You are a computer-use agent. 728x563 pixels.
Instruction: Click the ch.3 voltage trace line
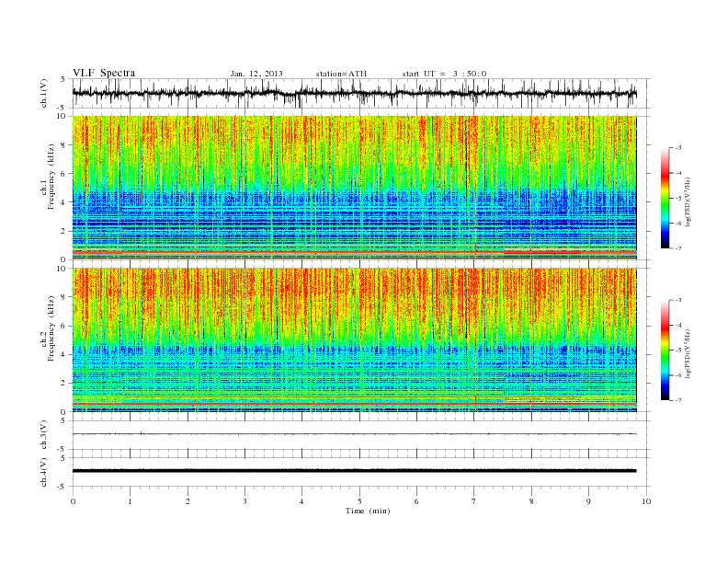pos(354,434)
